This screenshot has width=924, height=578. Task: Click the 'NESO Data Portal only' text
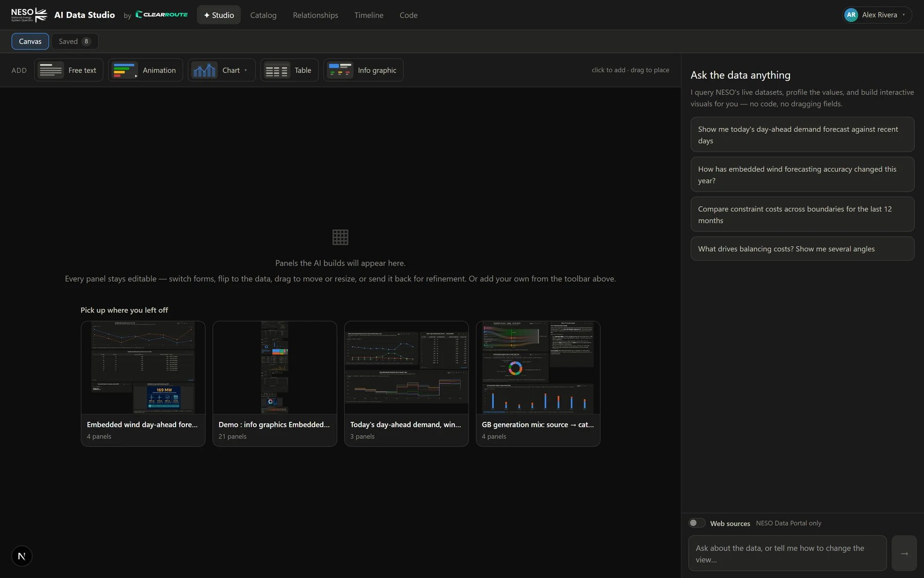[x=788, y=523]
